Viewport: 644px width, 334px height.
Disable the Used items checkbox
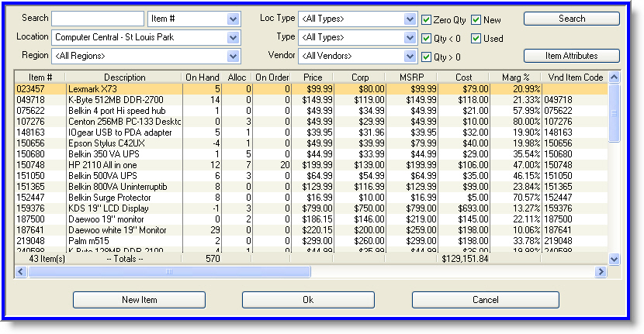pos(476,39)
